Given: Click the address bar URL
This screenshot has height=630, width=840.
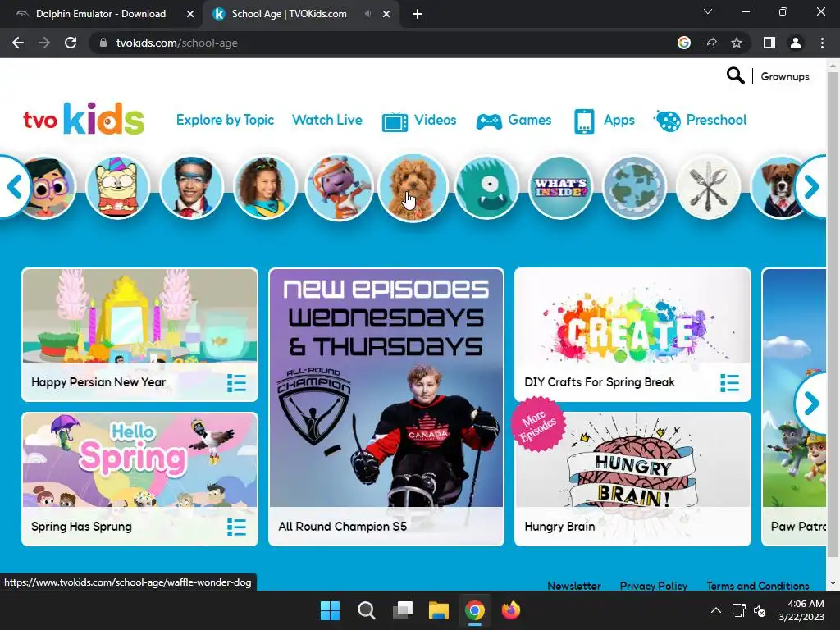Looking at the screenshot, I should [177, 43].
